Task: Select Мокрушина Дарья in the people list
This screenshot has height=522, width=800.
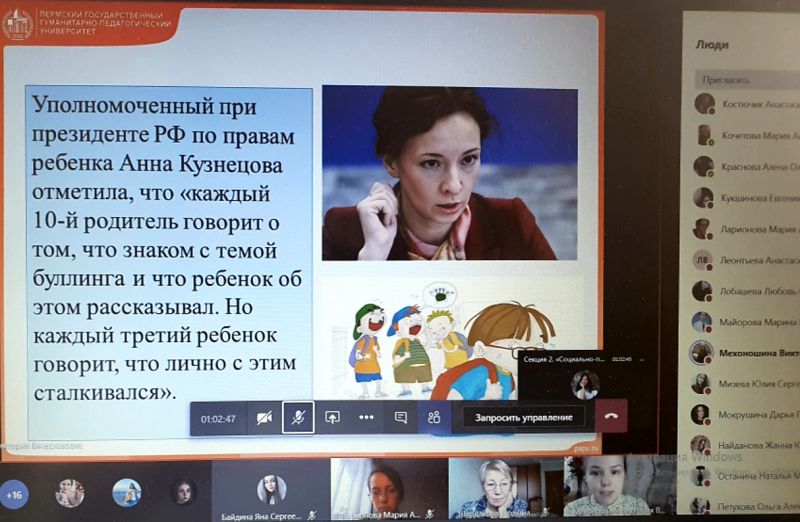Action: click(746, 414)
